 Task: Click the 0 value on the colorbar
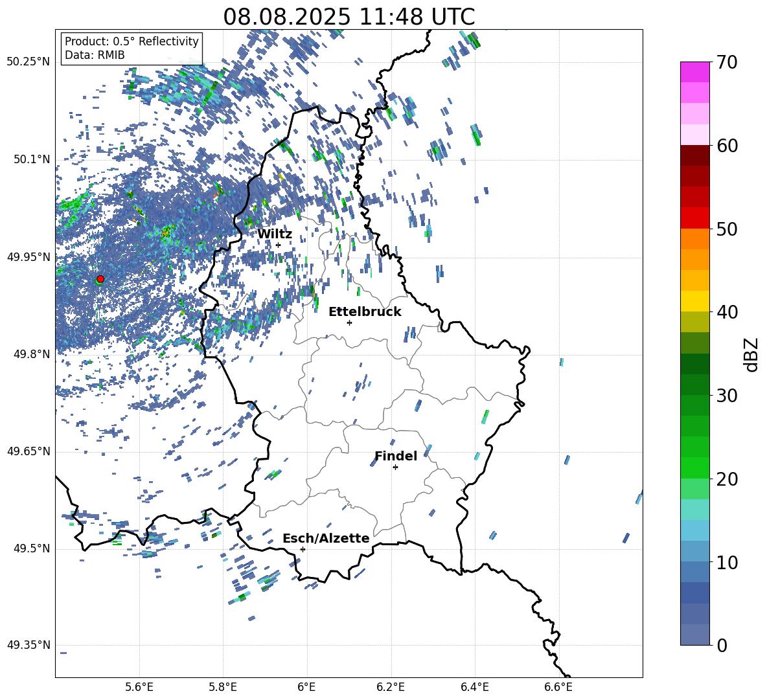click(722, 646)
